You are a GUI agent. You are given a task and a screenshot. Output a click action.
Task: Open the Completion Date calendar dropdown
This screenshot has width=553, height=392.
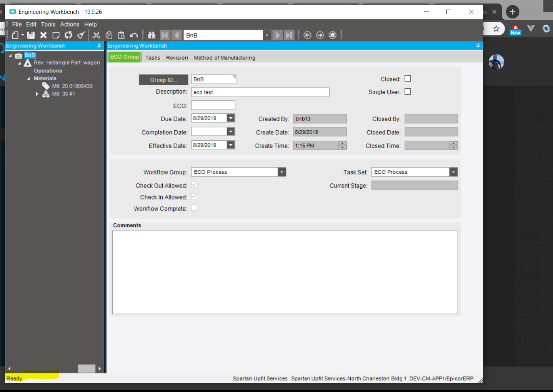click(231, 131)
